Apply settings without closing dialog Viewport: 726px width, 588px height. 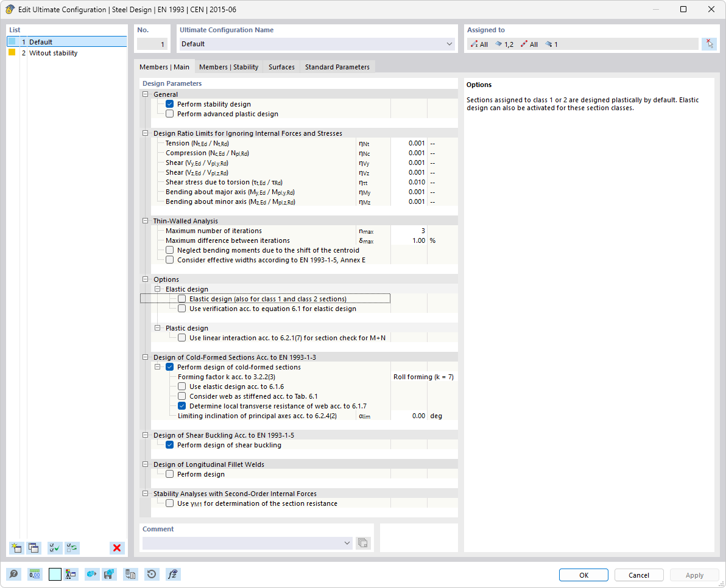[x=694, y=575]
